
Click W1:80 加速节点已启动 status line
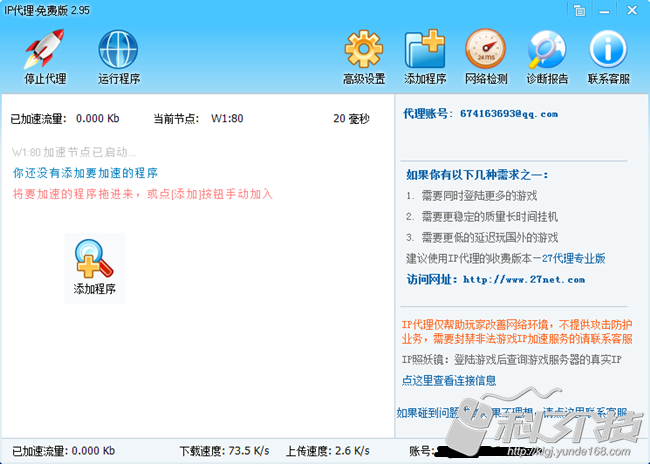[x=74, y=152]
